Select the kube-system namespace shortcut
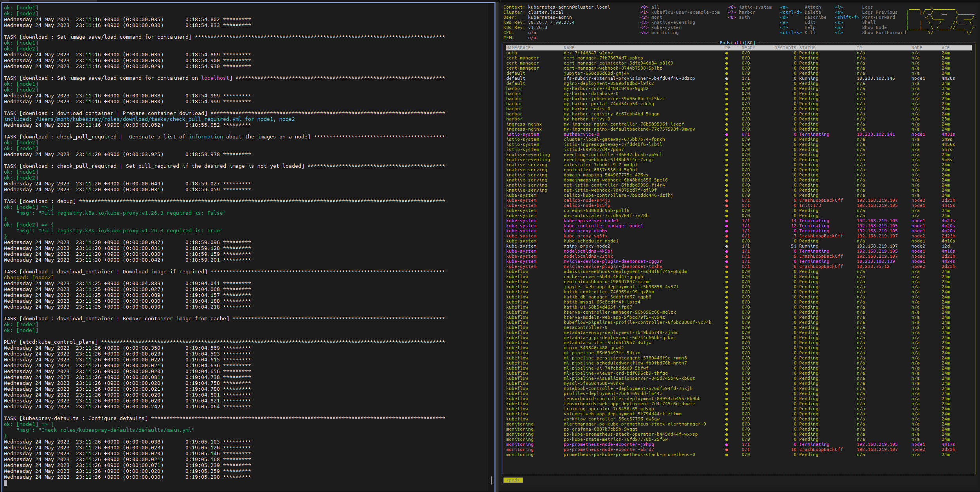Screen dimensions: 980x492 click(x=666, y=28)
